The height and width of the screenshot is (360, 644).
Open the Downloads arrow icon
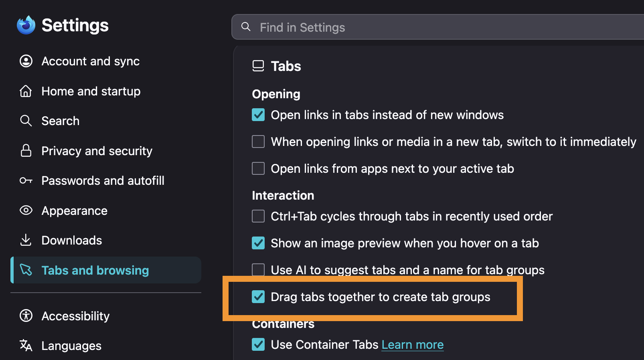click(26, 240)
